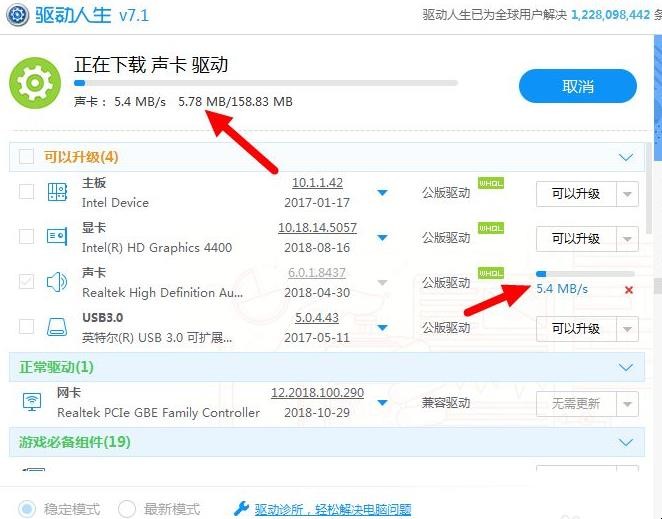
Task: Click the 英特尔(R) USB 3.0 可扩展... text
Action: (157, 337)
